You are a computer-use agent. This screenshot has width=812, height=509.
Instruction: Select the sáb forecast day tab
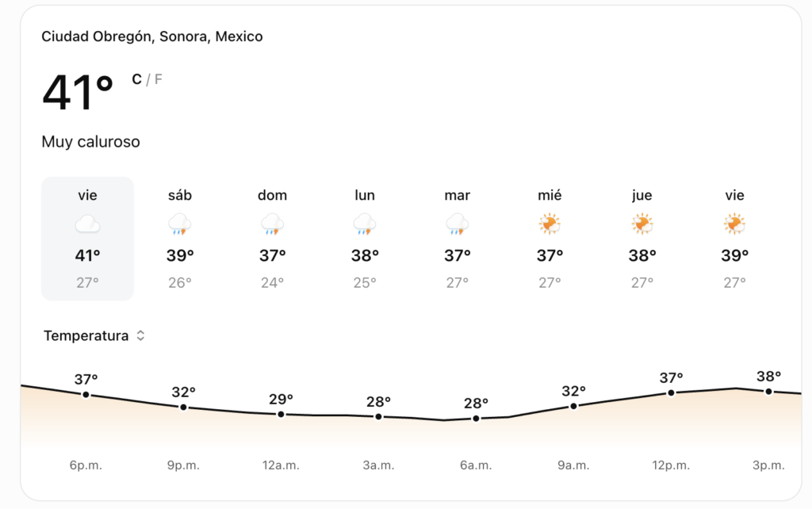[180, 239]
